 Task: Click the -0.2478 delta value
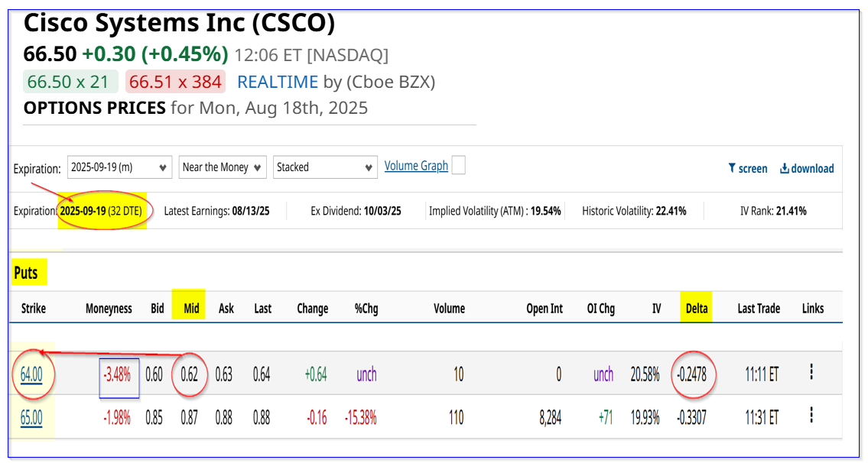pyautogui.click(x=692, y=374)
